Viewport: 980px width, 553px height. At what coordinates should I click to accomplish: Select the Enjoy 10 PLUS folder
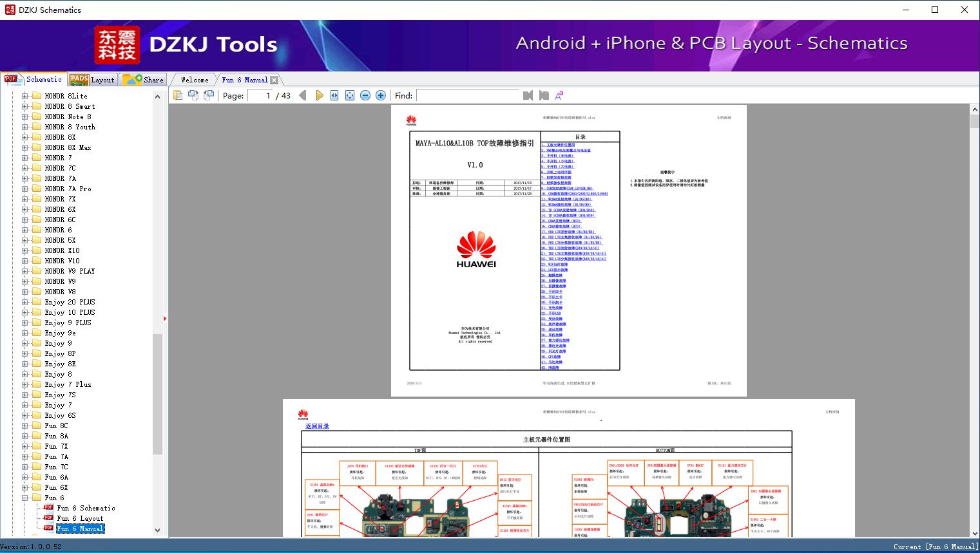pos(70,312)
